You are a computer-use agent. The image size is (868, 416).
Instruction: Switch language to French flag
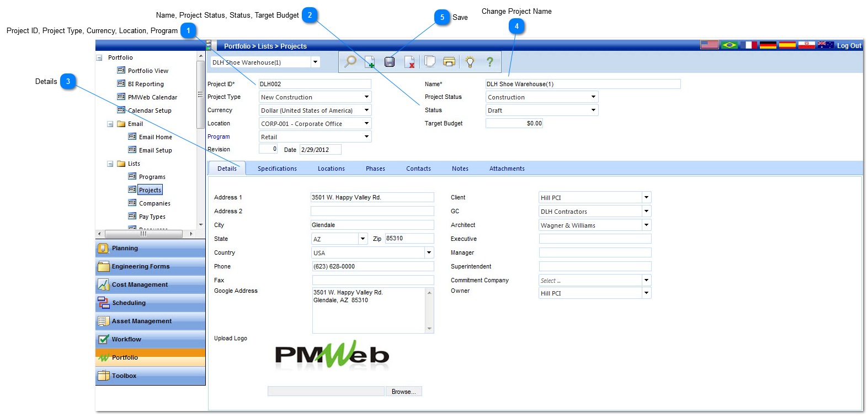click(749, 45)
